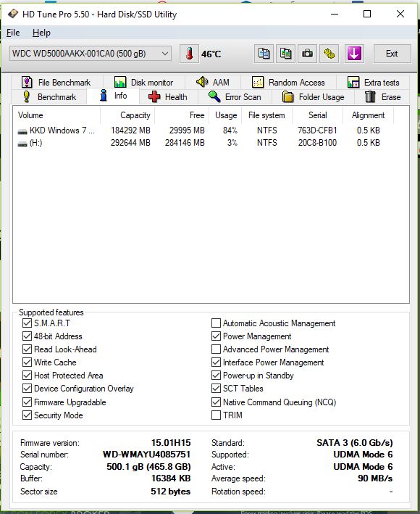420x514 pixels.
Task: Click the 763D-CFB1 serial value
Action: (317, 130)
